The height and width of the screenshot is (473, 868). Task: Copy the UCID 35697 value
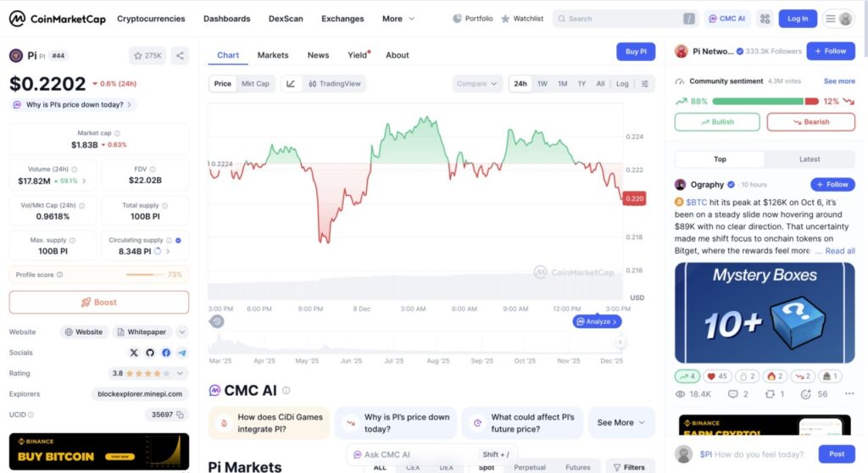tap(181, 415)
